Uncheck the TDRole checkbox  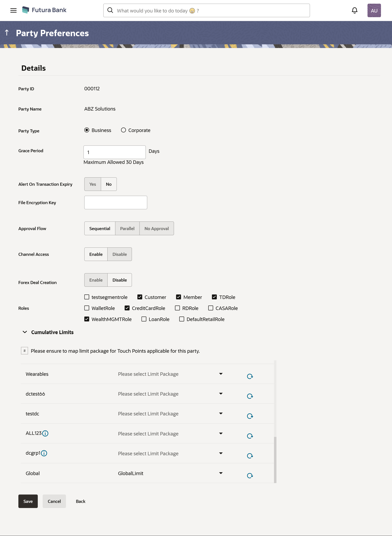(214, 297)
